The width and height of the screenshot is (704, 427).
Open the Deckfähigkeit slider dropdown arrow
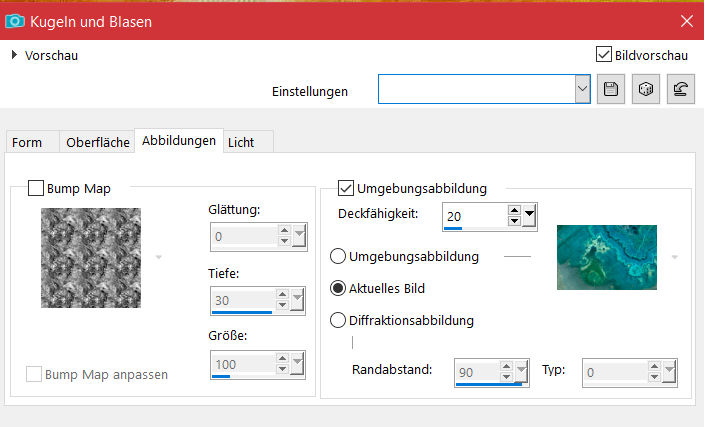(530, 215)
